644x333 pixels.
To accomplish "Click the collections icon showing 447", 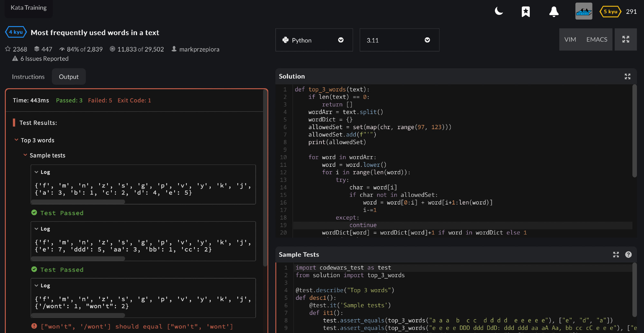I will click(37, 49).
